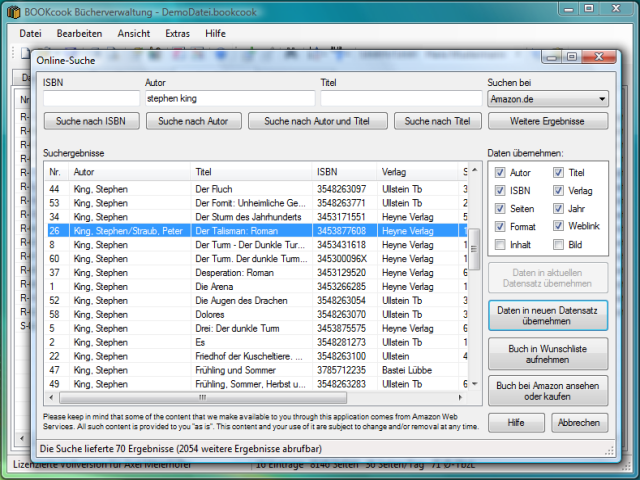Close the Online-Suche dialog
Viewport: 640px width, 480px height.
[599, 58]
